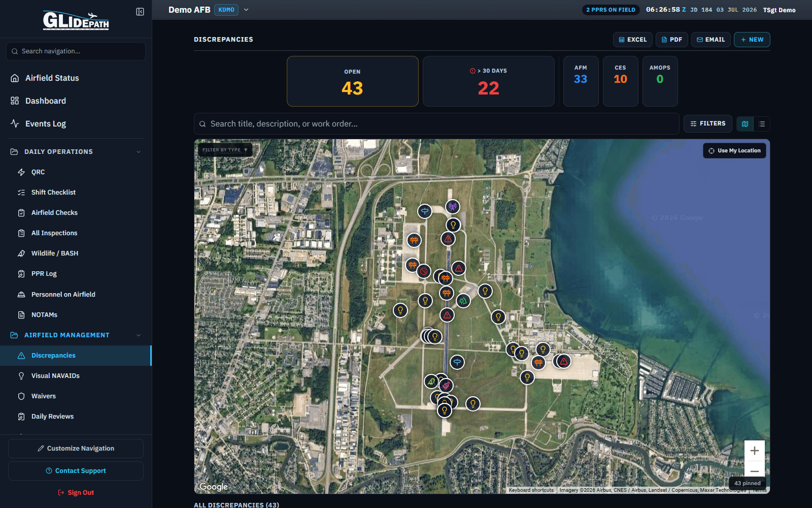The width and height of the screenshot is (812, 508).
Task: Click the blue sign marker south of runway crossing
Action: click(x=457, y=362)
